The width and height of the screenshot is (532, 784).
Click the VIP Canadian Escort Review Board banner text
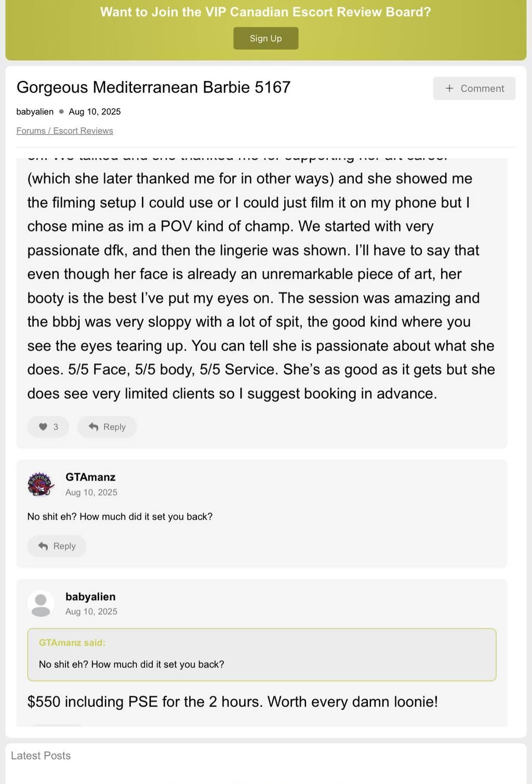pyautogui.click(x=265, y=12)
